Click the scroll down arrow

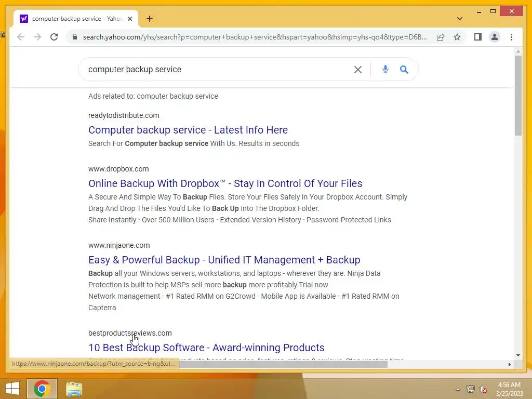[518, 355]
